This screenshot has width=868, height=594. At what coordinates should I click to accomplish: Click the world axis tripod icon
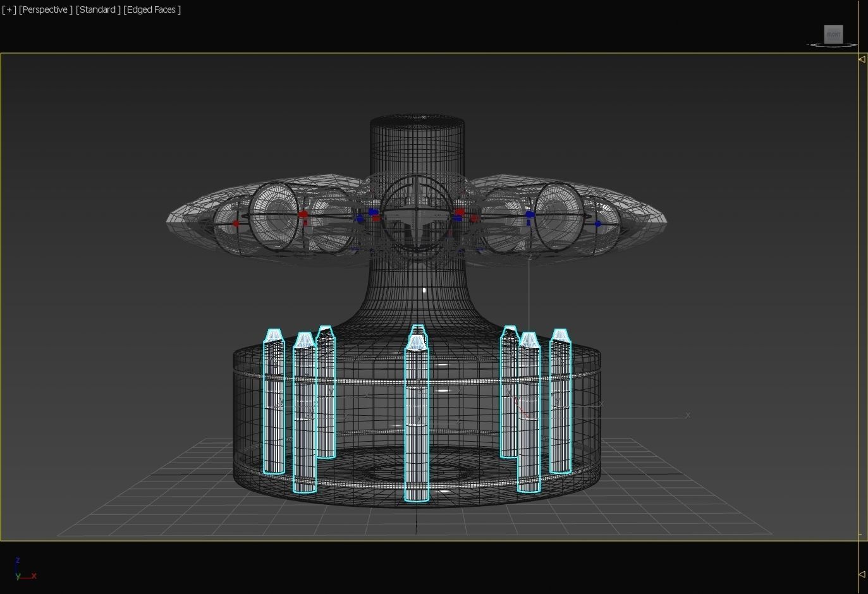click(x=23, y=571)
